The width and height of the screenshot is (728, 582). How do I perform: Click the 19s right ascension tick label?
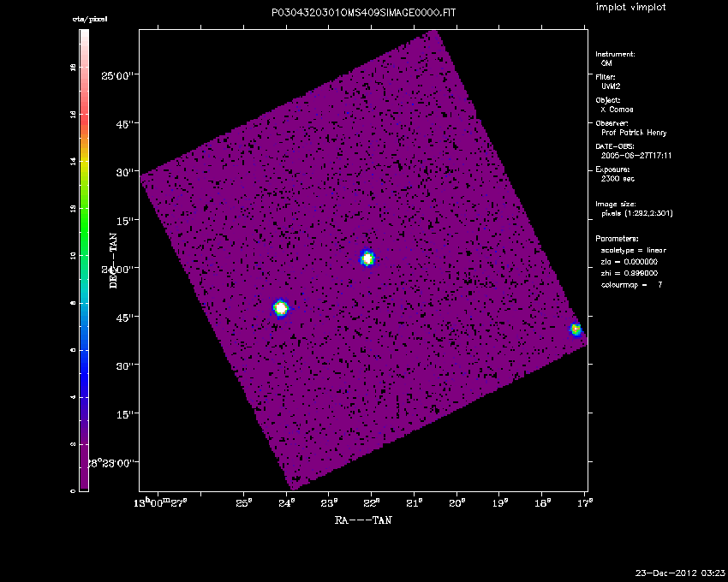click(499, 503)
